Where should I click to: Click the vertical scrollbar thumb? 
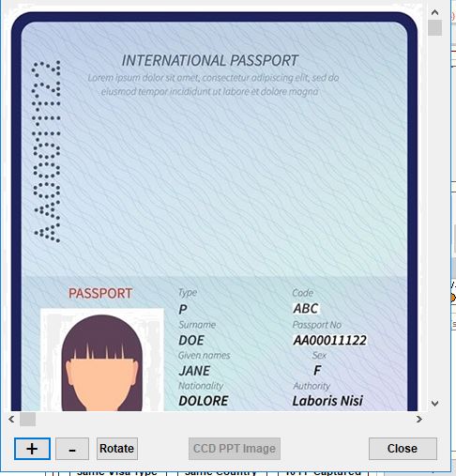click(x=434, y=28)
